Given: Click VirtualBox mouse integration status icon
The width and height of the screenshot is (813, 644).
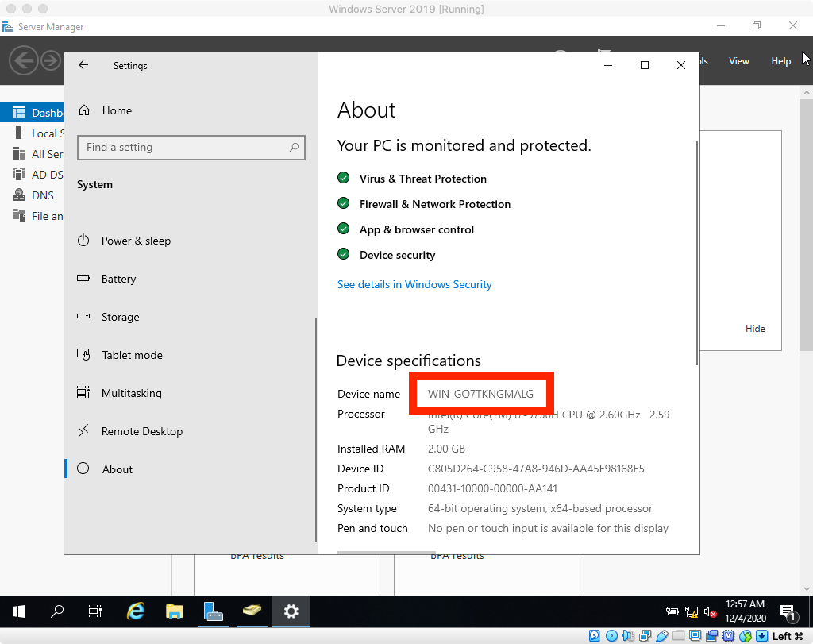Looking at the screenshot, I should [x=746, y=636].
